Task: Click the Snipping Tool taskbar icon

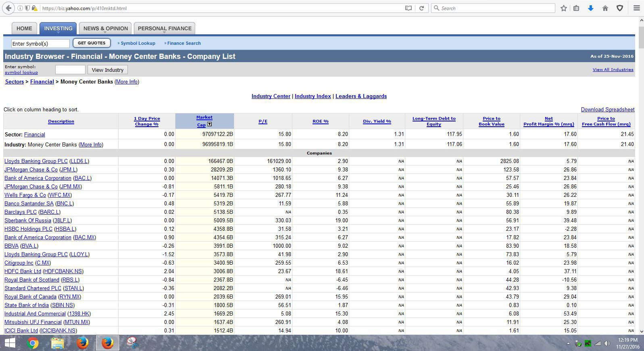Action: tap(132, 343)
